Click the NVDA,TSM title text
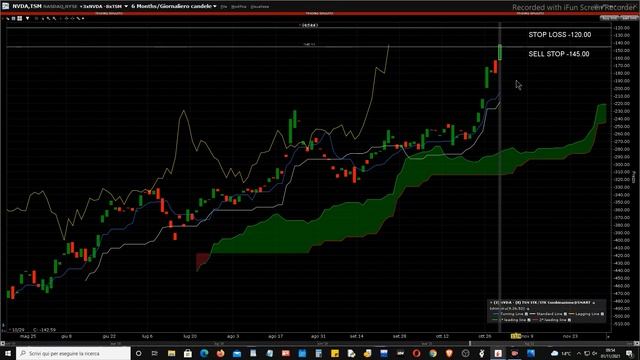 point(27,6)
